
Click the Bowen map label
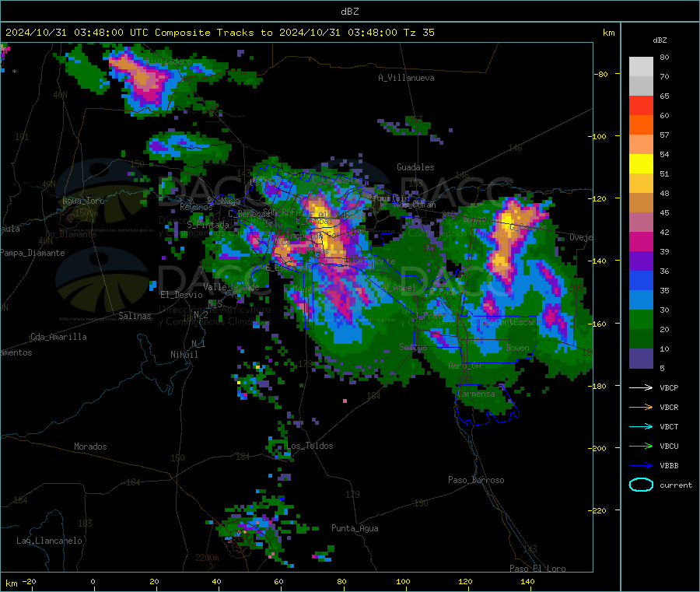click(517, 347)
